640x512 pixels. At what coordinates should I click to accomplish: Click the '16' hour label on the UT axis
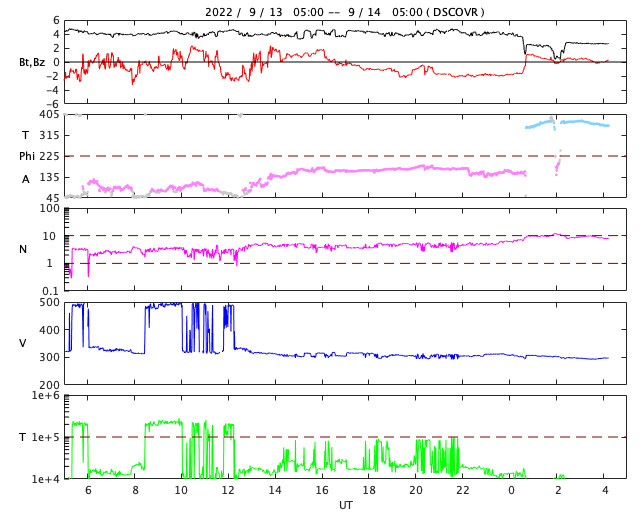(322, 490)
